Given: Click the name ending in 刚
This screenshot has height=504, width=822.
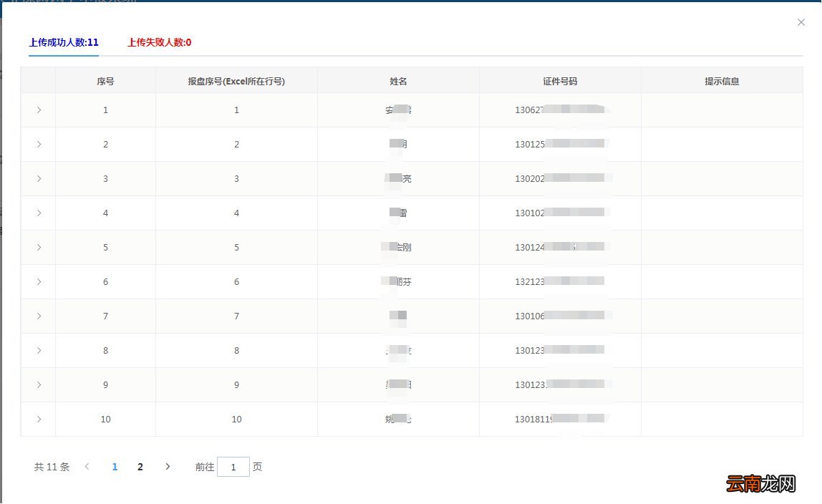Looking at the screenshot, I should pyautogui.click(x=397, y=247).
